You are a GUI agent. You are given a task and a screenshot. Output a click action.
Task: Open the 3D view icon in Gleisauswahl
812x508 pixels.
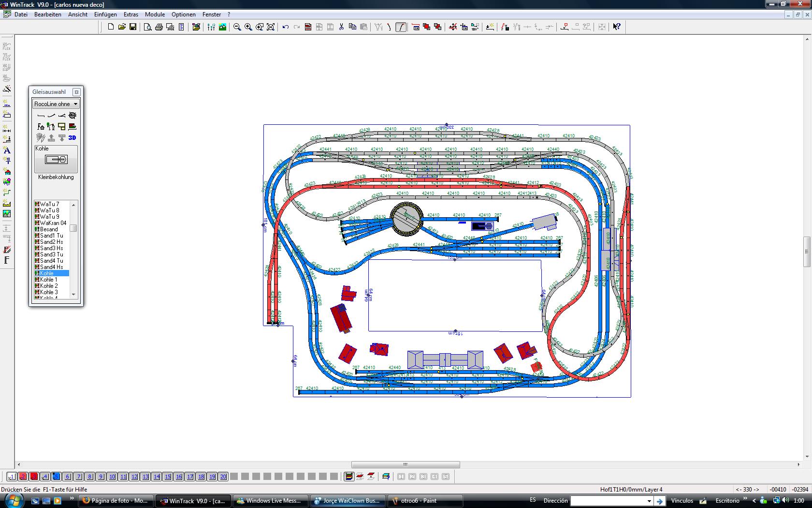(72, 137)
